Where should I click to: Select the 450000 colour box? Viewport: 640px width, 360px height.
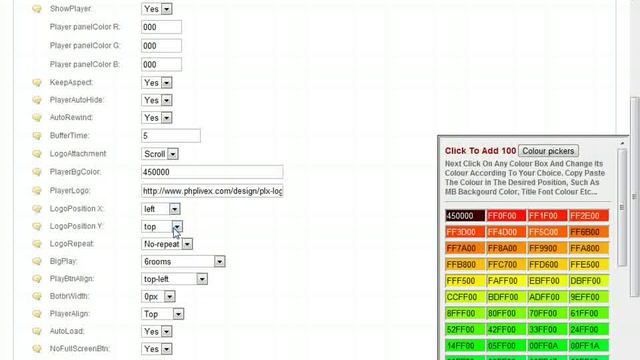click(x=465, y=216)
